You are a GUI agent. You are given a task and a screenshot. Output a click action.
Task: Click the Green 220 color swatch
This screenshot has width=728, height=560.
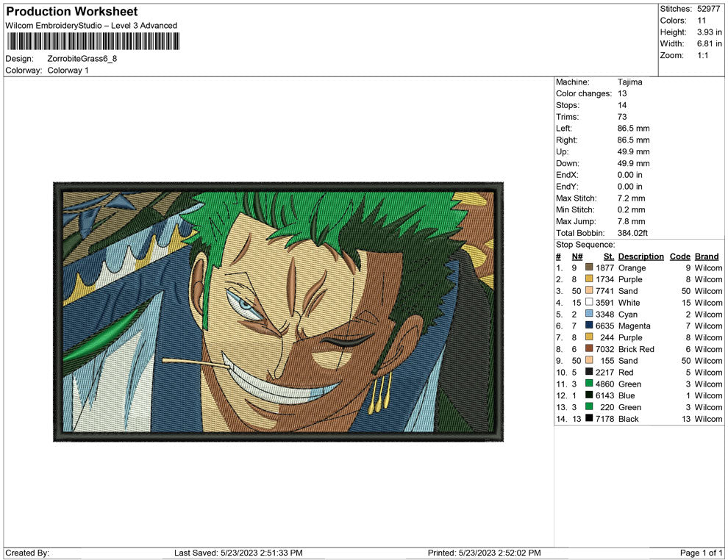tap(589, 406)
